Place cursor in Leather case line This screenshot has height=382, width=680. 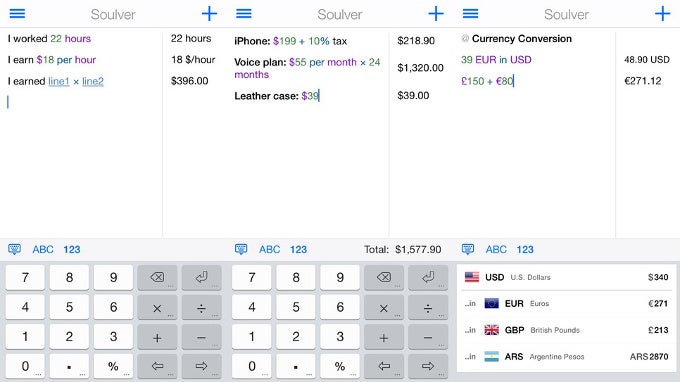(277, 96)
